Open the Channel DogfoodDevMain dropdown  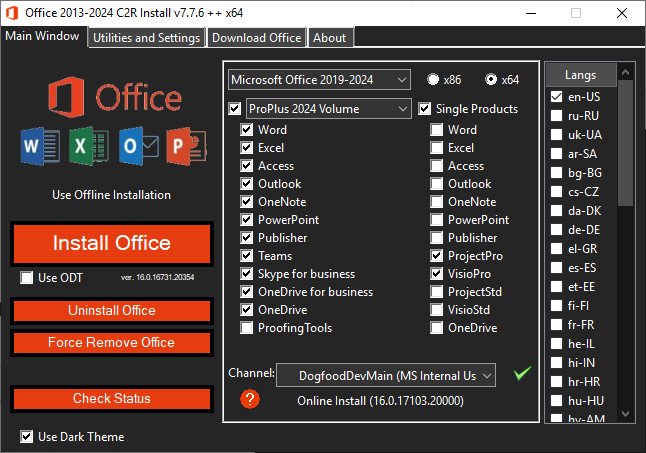point(386,376)
